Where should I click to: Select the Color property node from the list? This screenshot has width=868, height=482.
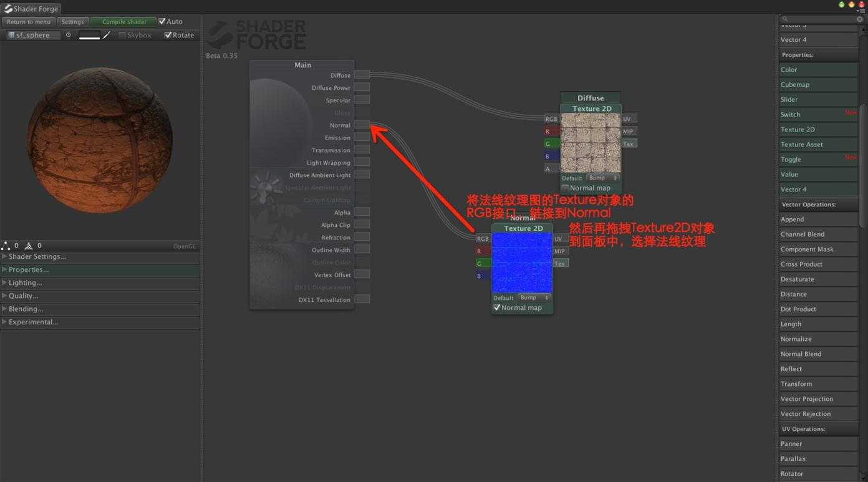pos(818,70)
